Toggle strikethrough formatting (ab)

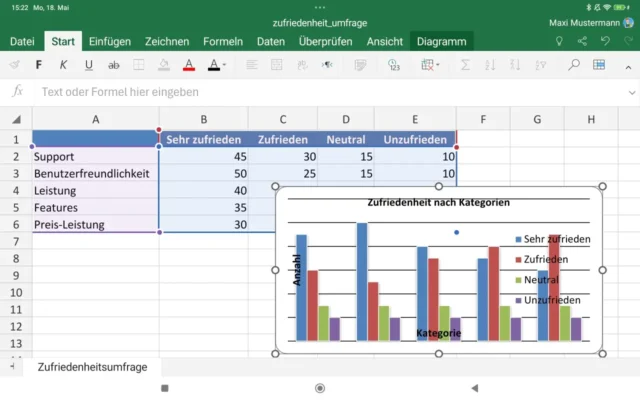tap(114, 65)
